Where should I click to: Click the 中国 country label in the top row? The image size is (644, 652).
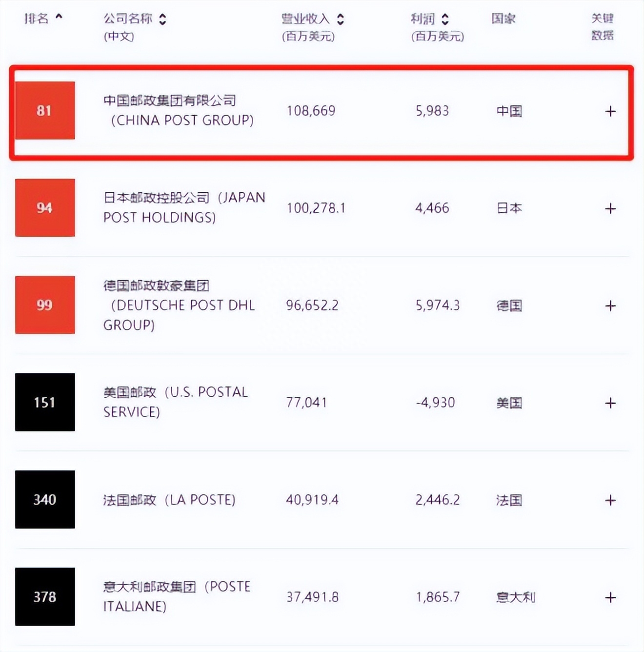(x=509, y=111)
